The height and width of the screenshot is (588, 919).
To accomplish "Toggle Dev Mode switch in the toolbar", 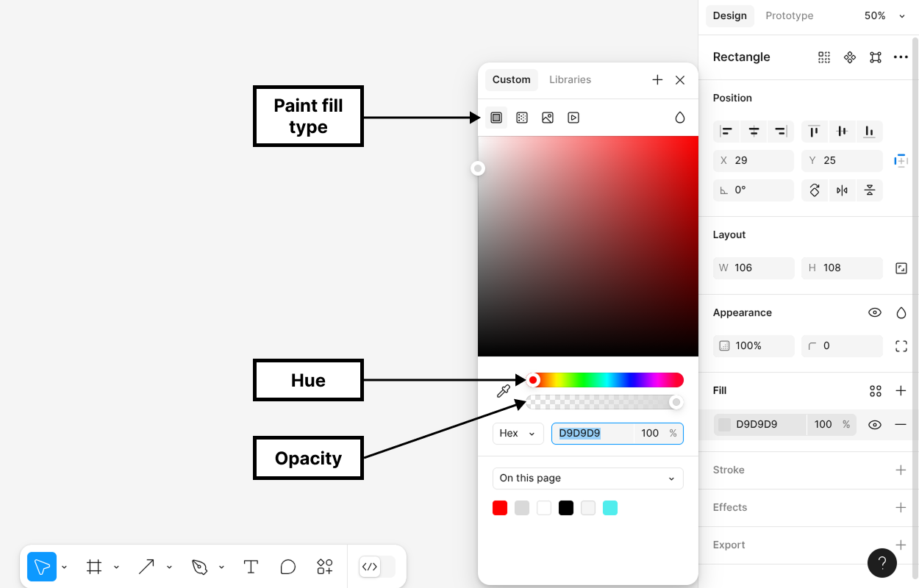I will (x=376, y=567).
